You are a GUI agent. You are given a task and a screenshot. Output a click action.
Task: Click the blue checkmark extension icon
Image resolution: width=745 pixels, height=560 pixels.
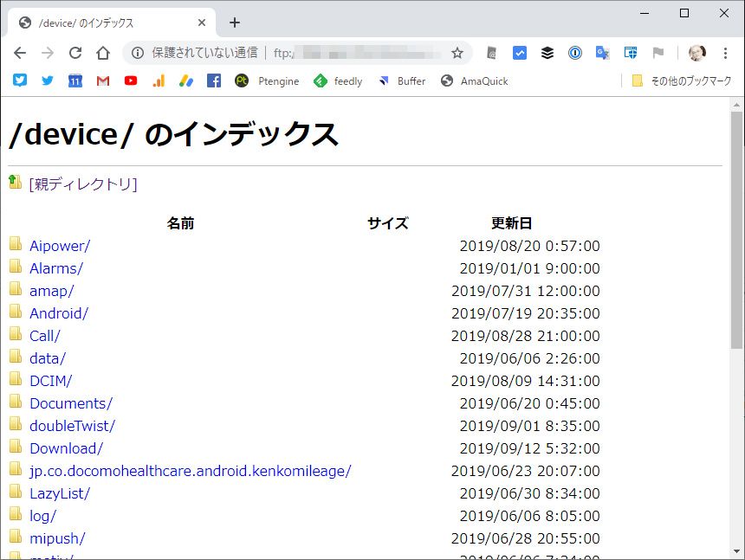click(519, 53)
